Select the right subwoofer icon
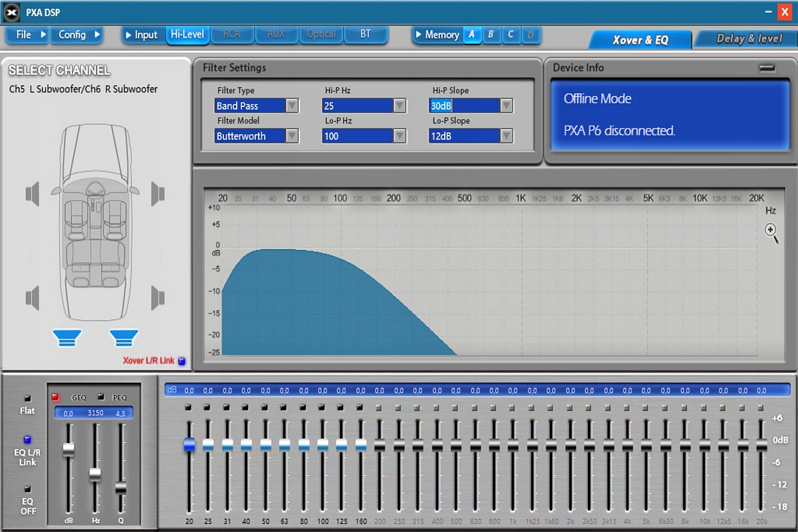The height and width of the screenshot is (532, 798). [124, 338]
